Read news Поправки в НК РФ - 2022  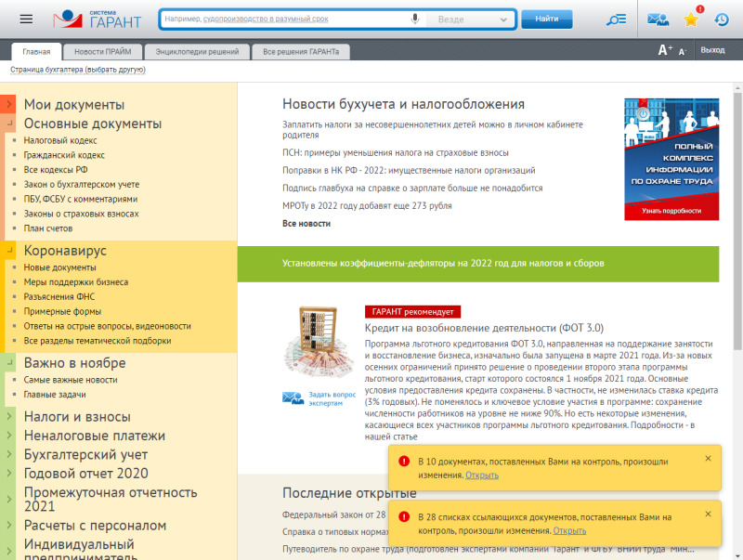click(x=409, y=170)
